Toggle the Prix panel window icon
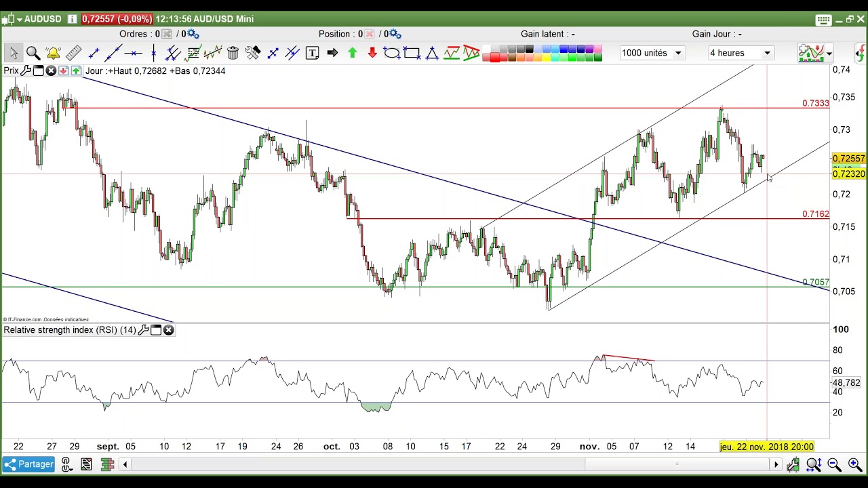 pos(39,70)
